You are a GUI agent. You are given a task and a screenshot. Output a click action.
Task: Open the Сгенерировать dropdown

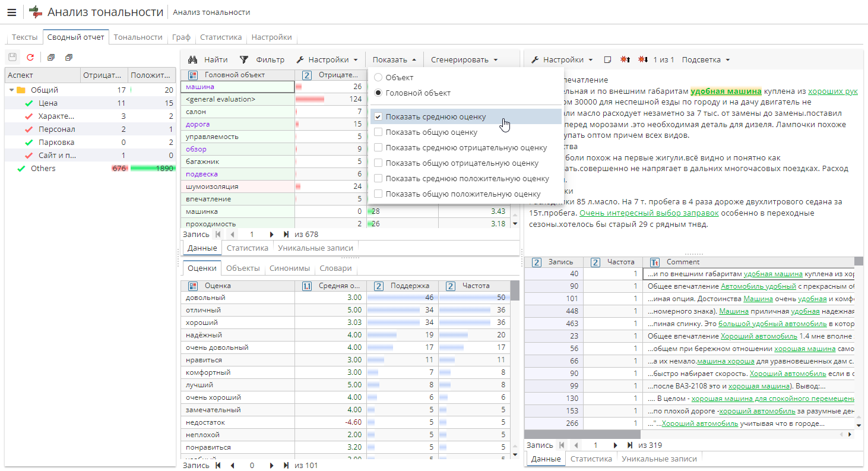click(x=464, y=59)
